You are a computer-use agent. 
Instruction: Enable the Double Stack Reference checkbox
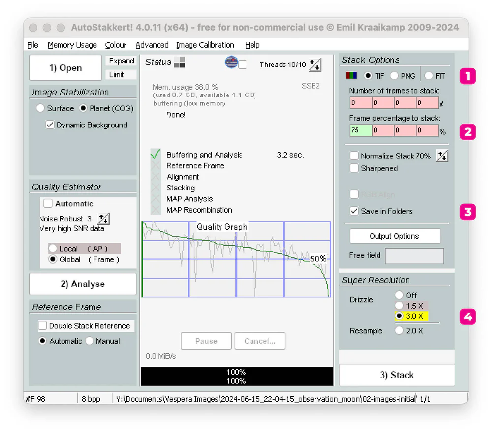42,326
